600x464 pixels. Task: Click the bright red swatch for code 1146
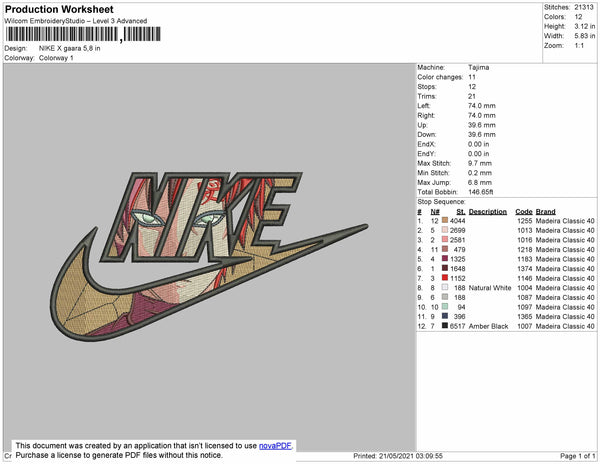pos(445,278)
